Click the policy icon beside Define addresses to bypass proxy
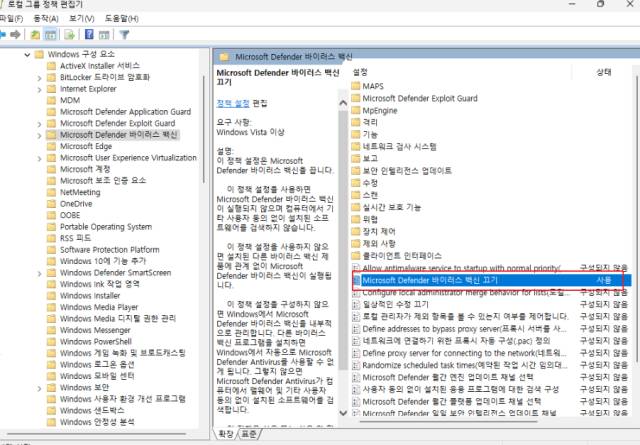 pos(356,329)
